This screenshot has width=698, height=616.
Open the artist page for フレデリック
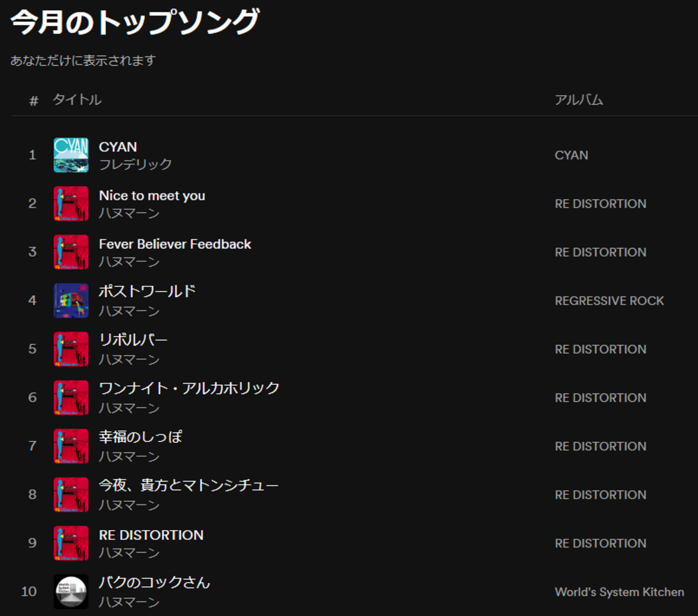tap(135, 164)
